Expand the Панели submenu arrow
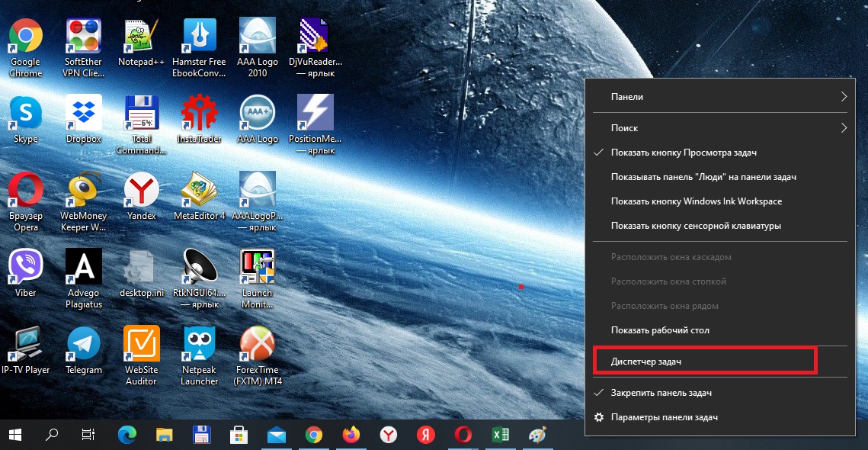868x450 pixels. pyautogui.click(x=844, y=97)
